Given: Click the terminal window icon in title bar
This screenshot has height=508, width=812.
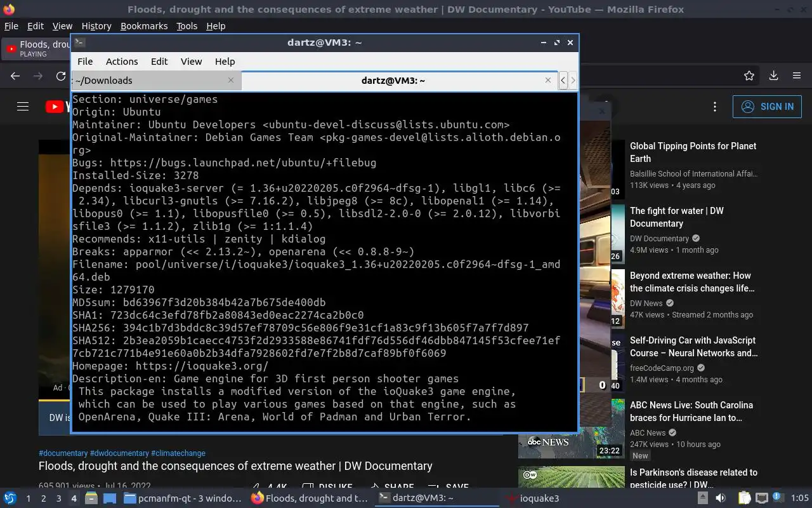Looking at the screenshot, I should coord(79,43).
